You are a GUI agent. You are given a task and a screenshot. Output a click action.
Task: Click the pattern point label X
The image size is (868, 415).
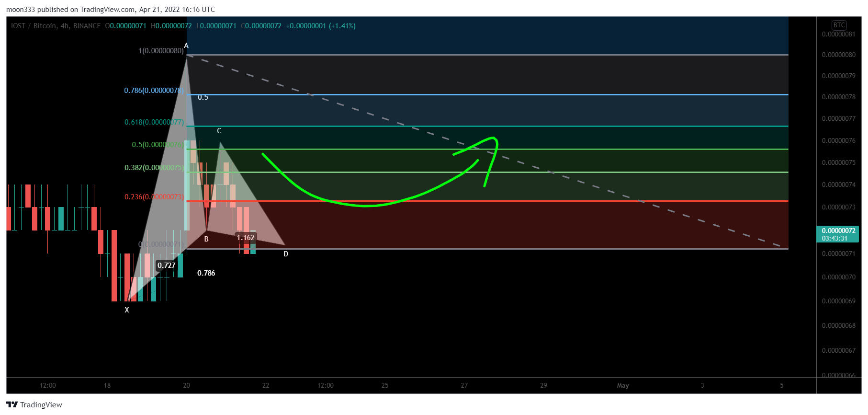tap(127, 310)
